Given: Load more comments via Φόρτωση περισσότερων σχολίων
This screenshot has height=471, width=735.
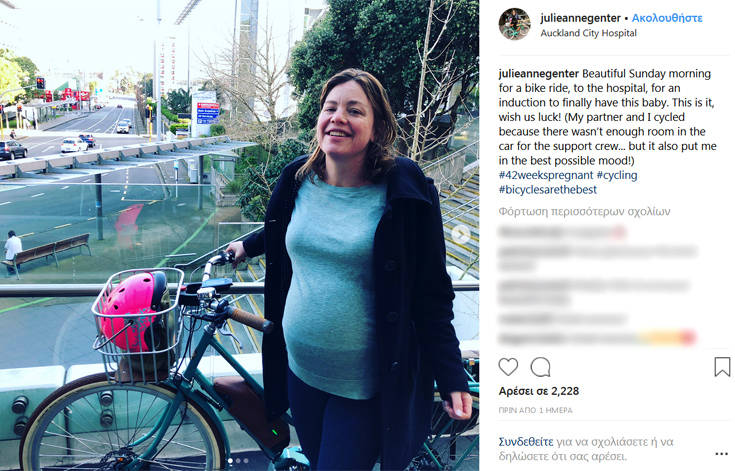Looking at the screenshot, I should pos(585,212).
